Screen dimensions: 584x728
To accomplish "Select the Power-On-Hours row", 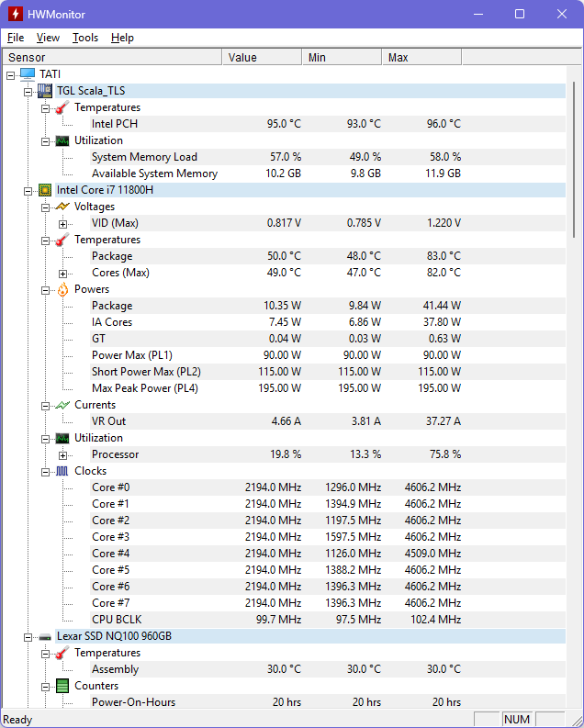I will [x=328, y=702].
